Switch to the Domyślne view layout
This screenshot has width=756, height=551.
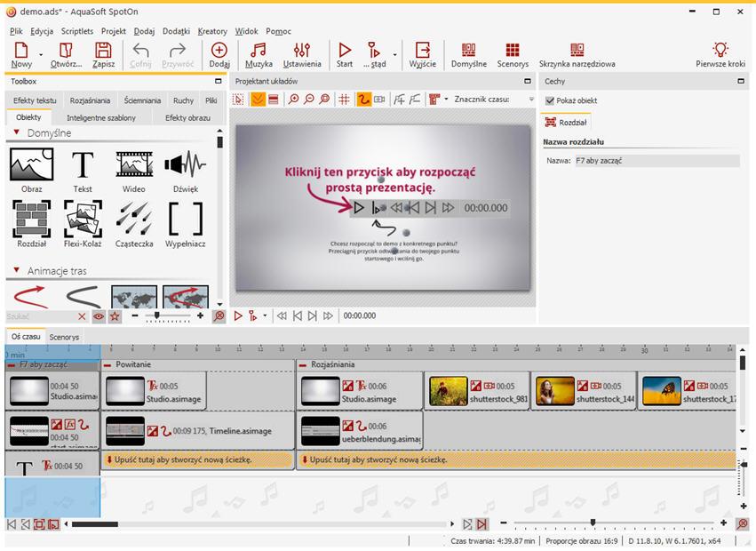pyautogui.click(x=469, y=54)
